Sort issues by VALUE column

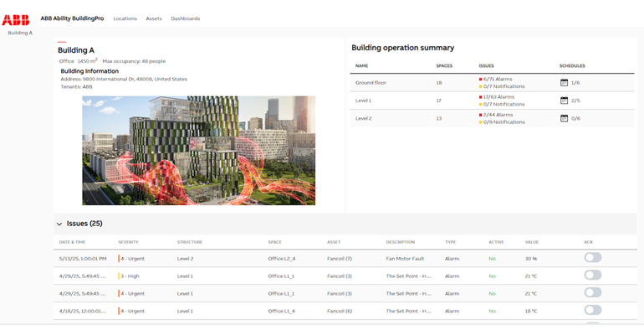[x=531, y=242]
